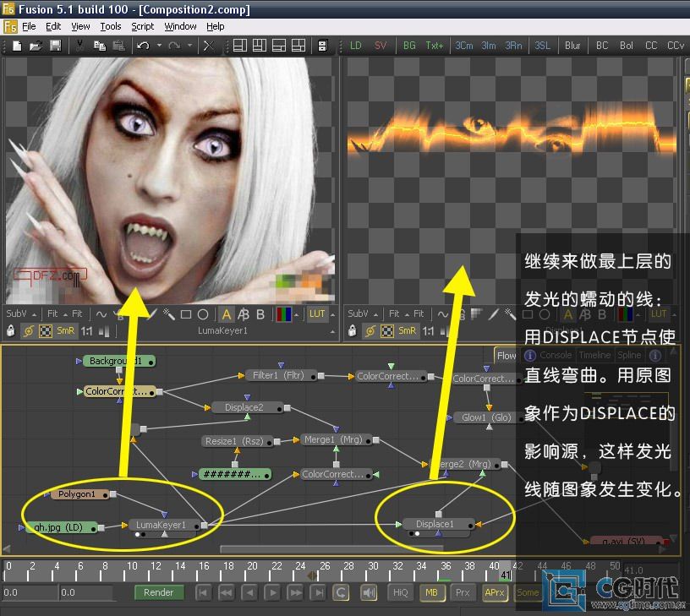Save the composition with the floppy icon
Viewport: 690px width, 616px height.
click(x=56, y=46)
